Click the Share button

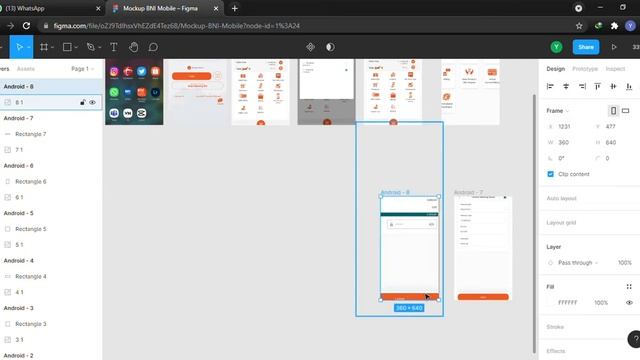pos(586,47)
